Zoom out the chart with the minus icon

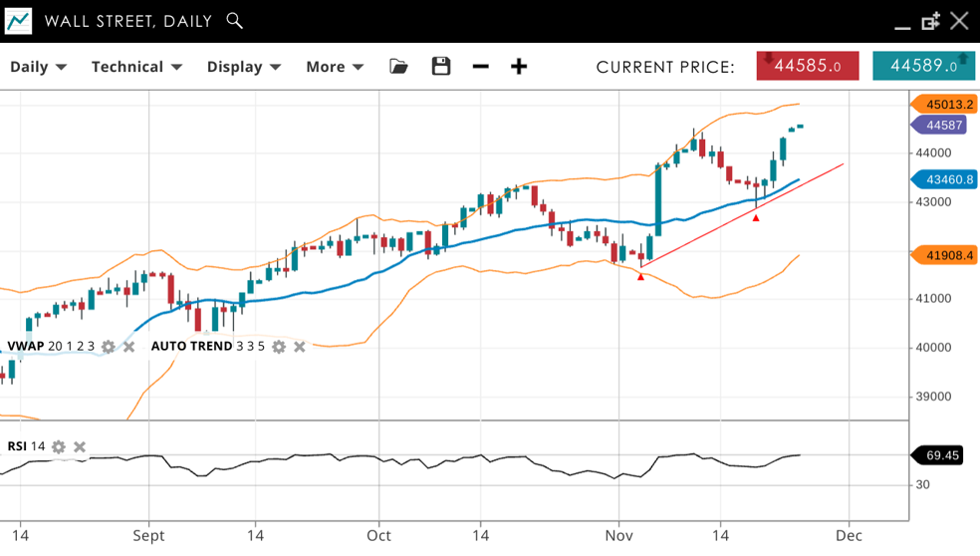coord(481,67)
